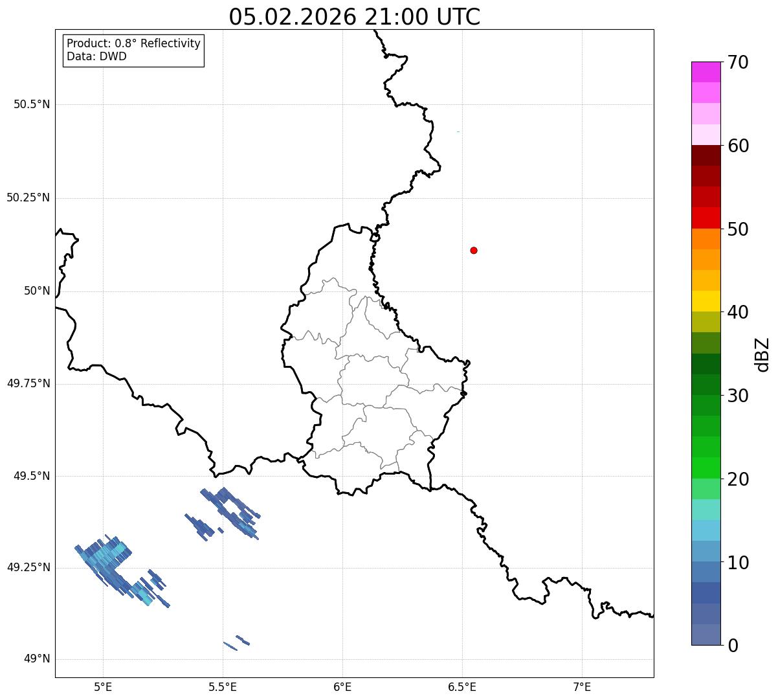
Task: Click the 6.5°E longitude label
Action: 462,686
